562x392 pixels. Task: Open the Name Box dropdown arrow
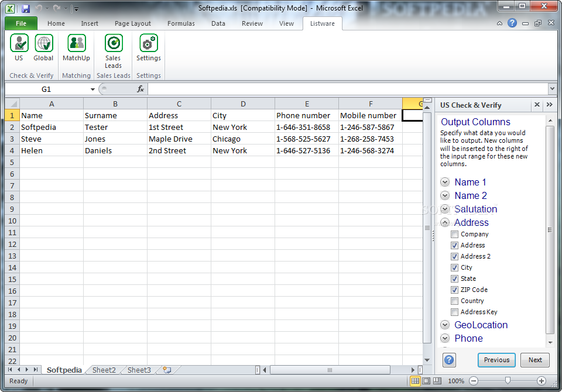tap(92, 89)
